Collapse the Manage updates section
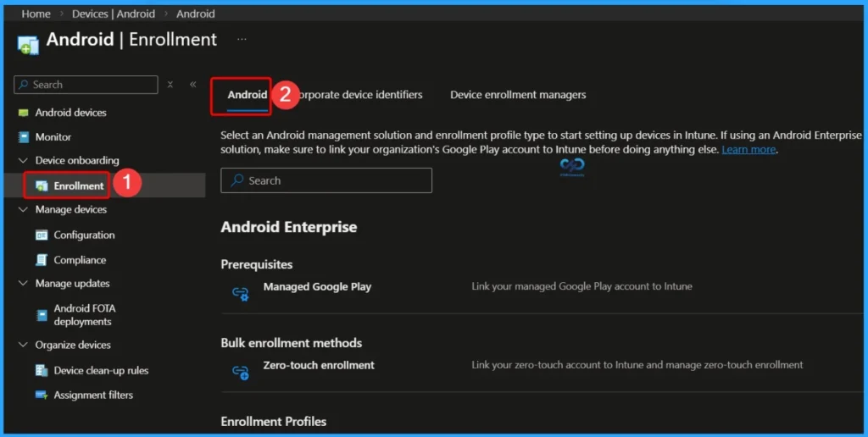Image resolution: width=868 pixels, height=437 pixels. [23, 283]
